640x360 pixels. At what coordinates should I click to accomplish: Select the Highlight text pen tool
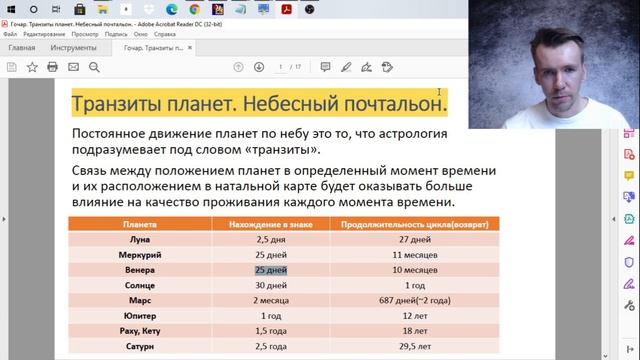point(346,67)
